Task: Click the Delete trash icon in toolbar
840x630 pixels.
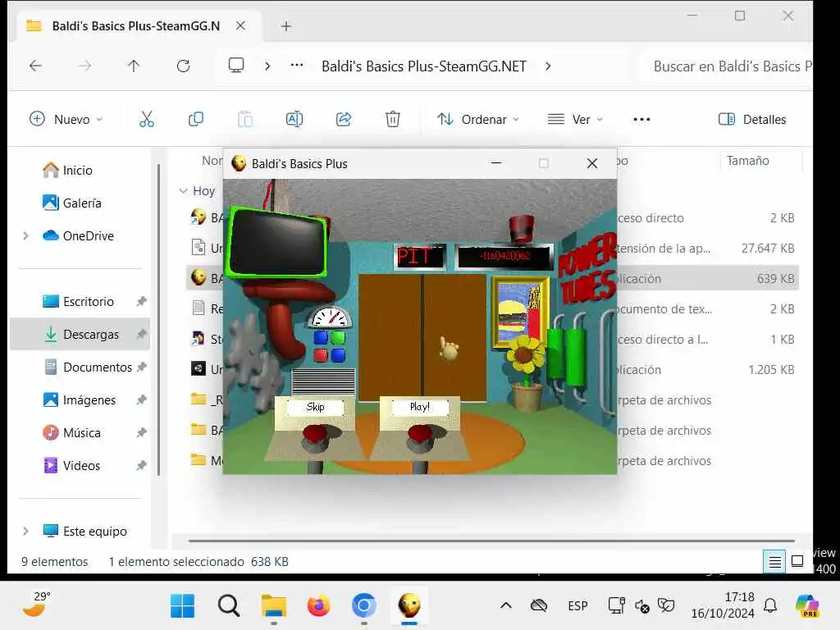Action: point(393,119)
